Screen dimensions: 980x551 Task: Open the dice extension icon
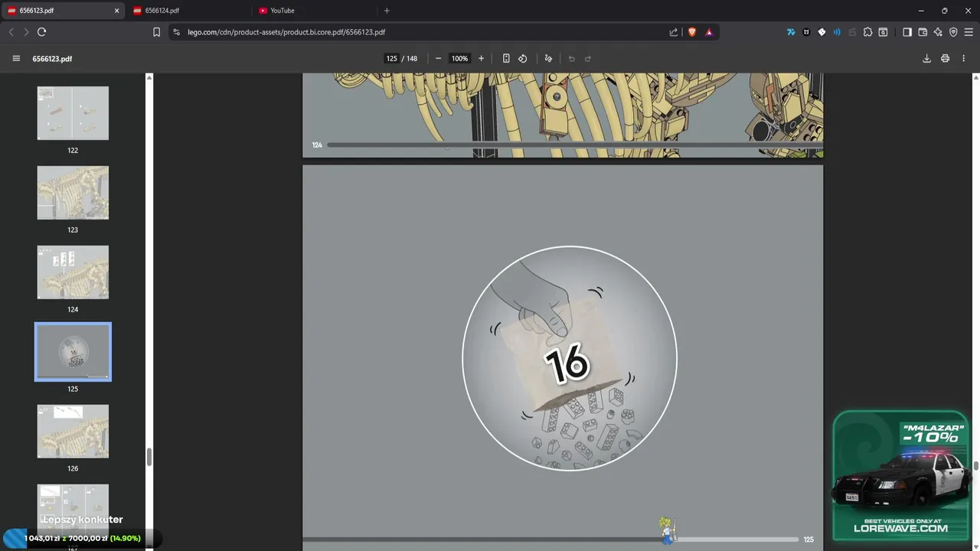pyautogui.click(x=822, y=32)
